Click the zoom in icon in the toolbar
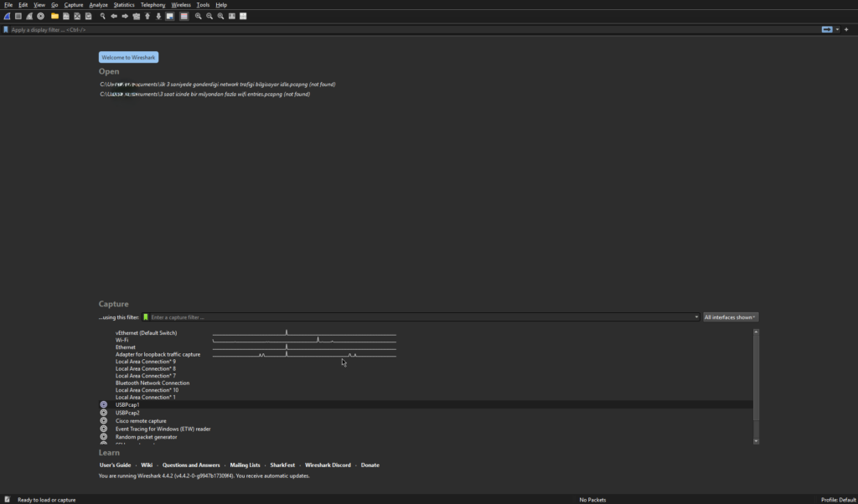 [x=199, y=16]
